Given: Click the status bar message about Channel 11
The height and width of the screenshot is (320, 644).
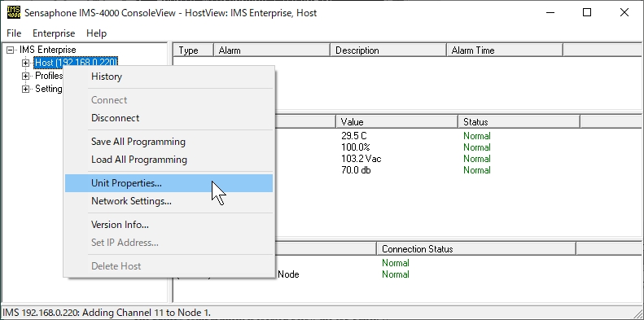Looking at the screenshot, I should (x=107, y=313).
